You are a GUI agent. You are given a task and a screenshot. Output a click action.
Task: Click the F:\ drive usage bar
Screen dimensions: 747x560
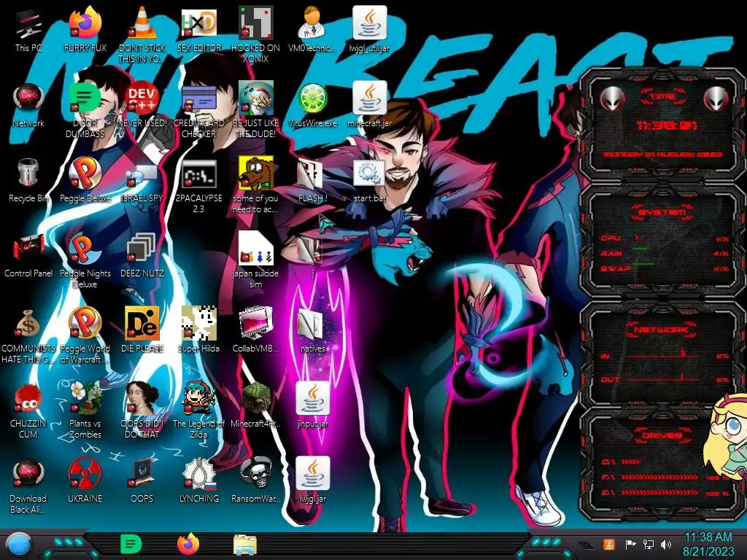pyautogui.click(x=659, y=477)
